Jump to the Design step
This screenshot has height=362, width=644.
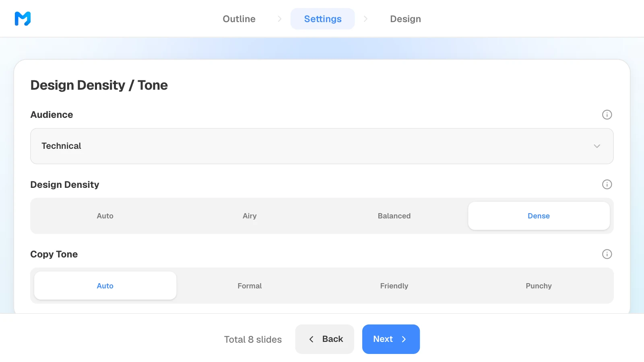coord(405,19)
